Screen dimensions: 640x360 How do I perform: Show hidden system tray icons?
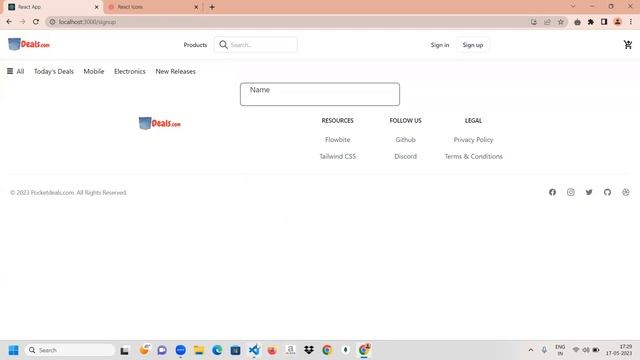click(x=531, y=350)
